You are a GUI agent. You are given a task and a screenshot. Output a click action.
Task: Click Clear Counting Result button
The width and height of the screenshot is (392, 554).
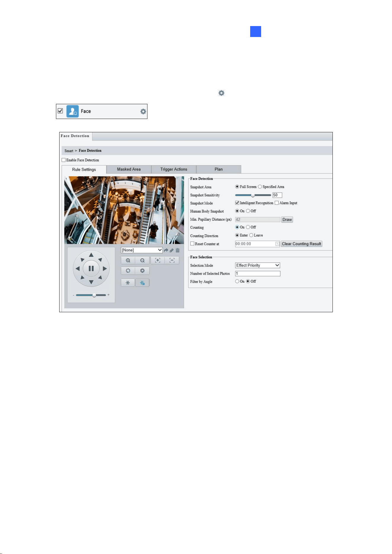(301, 244)
